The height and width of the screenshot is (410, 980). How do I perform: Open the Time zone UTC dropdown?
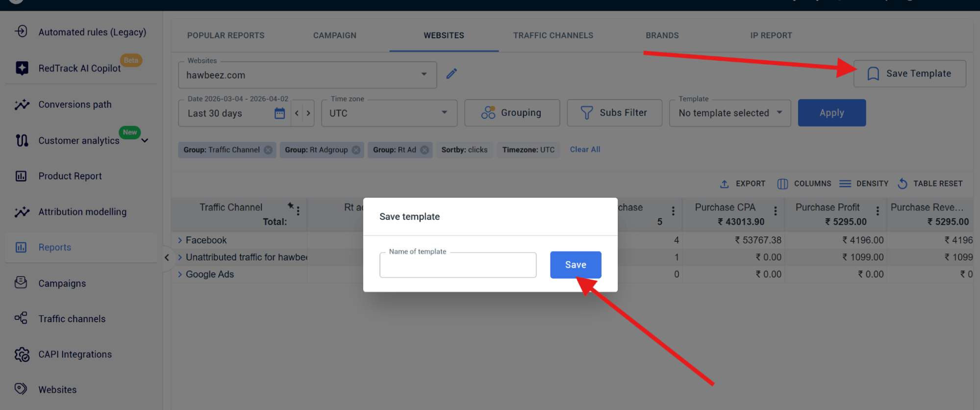click(x=389, y=113)
